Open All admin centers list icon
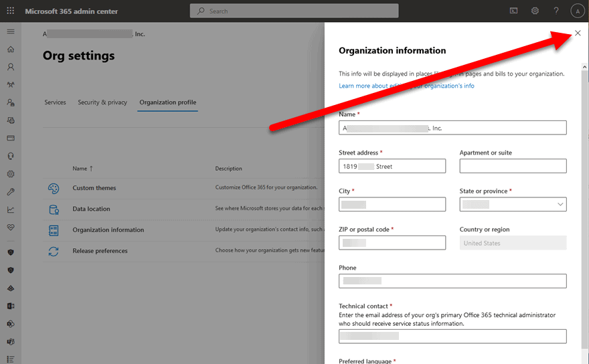Viewport: 589px width, 364px height. point(11,359)
